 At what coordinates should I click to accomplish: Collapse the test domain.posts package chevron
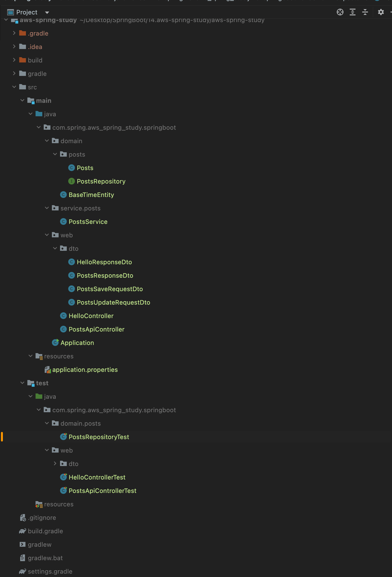coord(47,423)
